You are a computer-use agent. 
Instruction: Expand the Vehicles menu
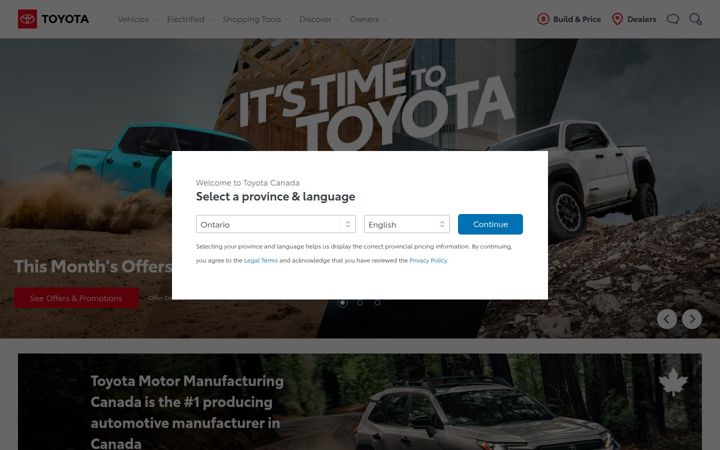tap(137, 19)
